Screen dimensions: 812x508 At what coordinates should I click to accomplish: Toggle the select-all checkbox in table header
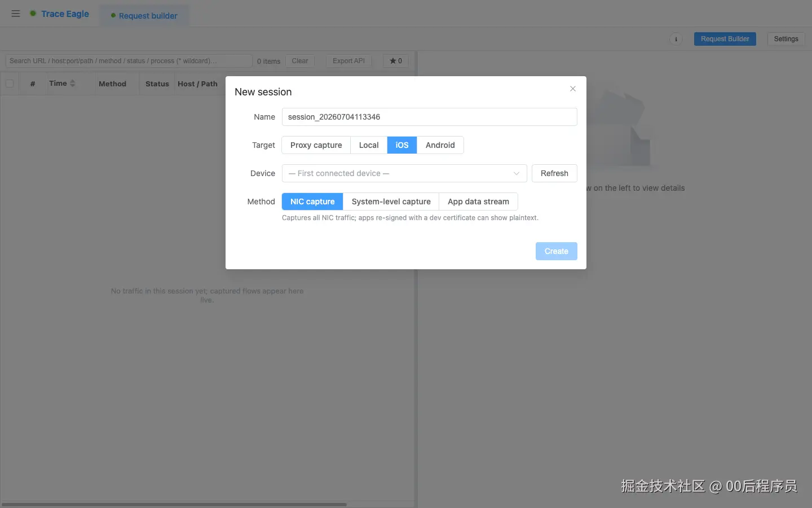tap(10, 84)
